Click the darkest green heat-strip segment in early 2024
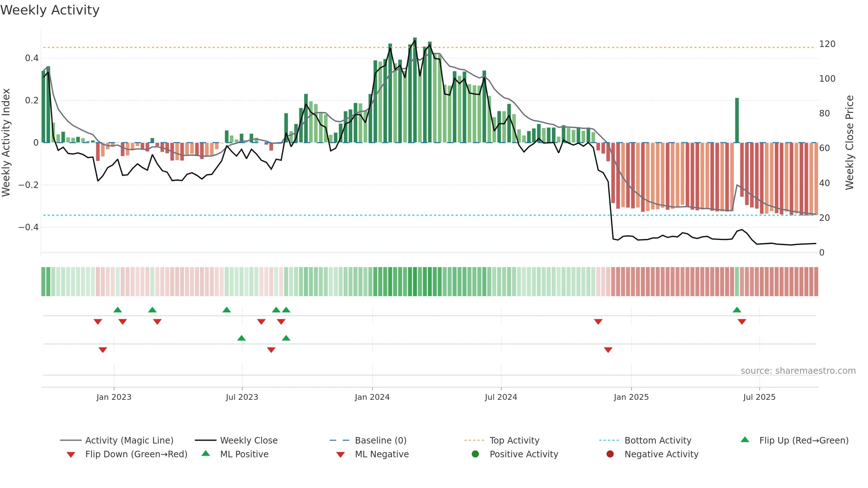This screenshot has width=868, height=488. pyautogui.click(x=415, y=282)
